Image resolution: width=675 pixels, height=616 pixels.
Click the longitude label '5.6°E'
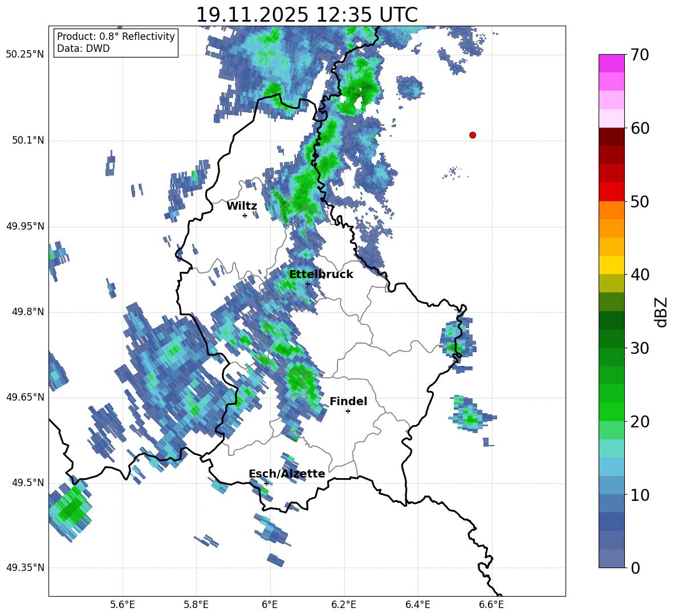(x=123, y=605)
